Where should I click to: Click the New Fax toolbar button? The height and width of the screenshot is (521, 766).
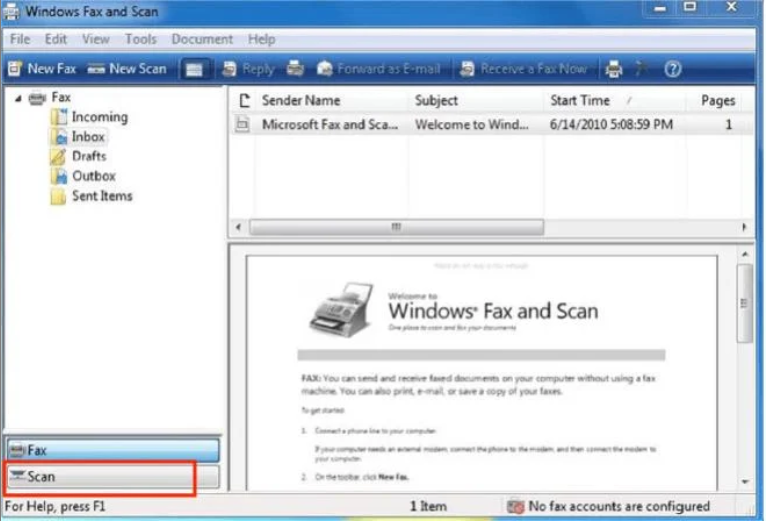coord(42,69)
